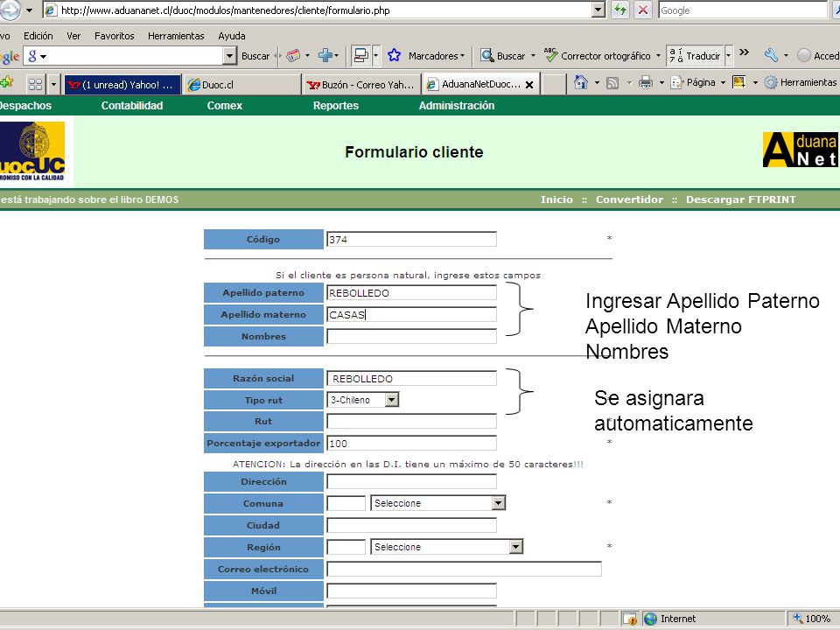Viewport: 840px width, 630px height.
Task: Click the Correo electrónico field
Action: click(x=464, y=569)
